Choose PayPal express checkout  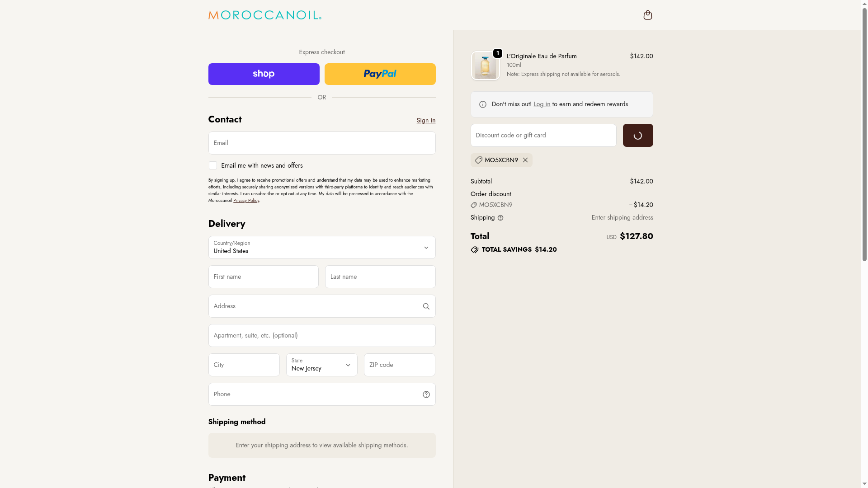click(x=380, y=74)
